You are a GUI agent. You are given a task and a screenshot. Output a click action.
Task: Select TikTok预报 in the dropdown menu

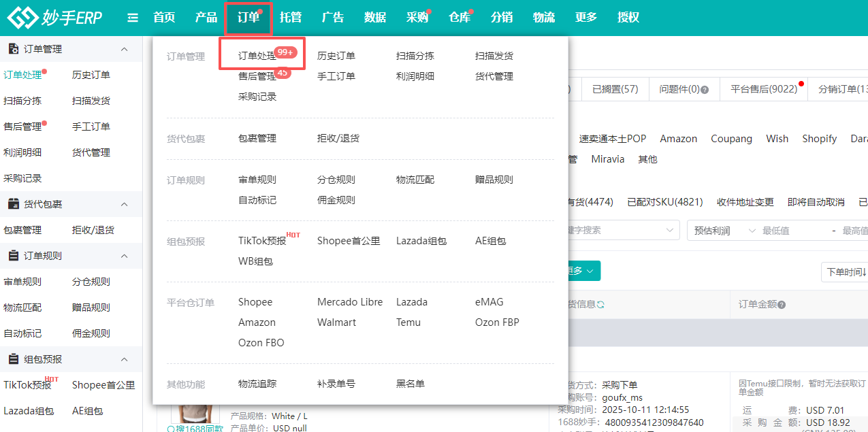coord(262,241)
